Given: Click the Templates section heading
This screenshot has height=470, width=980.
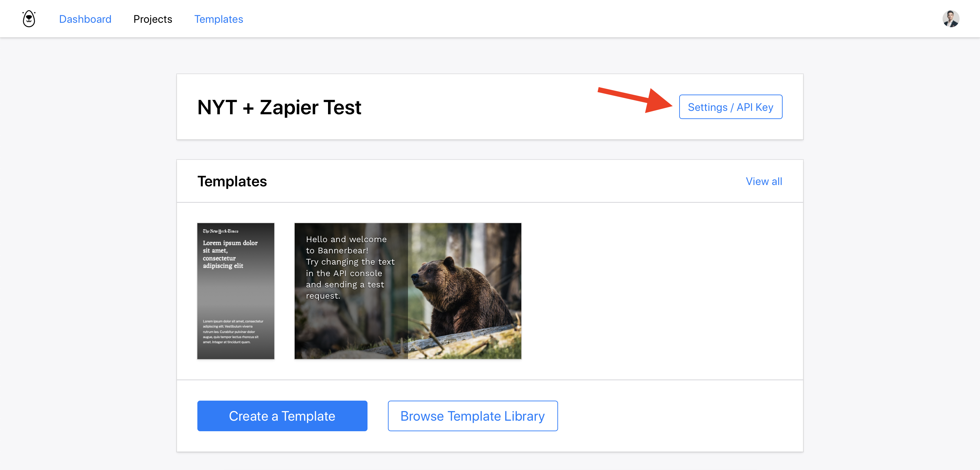Looking at the screenshot, I should (232, 181).
